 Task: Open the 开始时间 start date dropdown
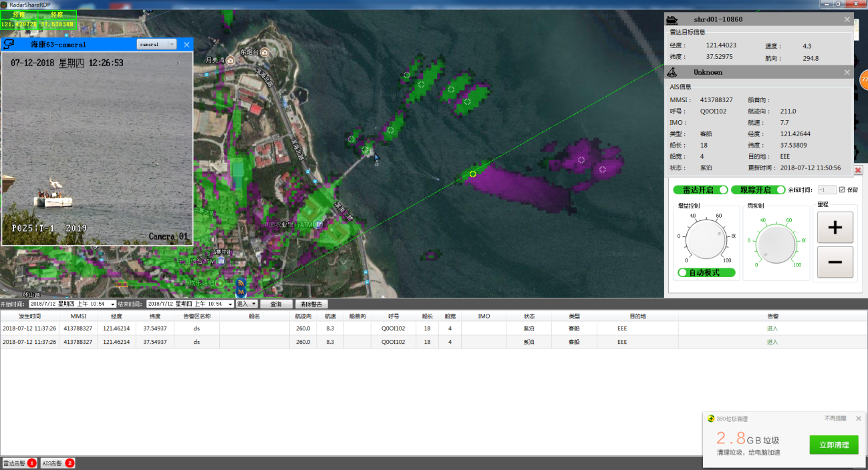[x=111, y=304]
